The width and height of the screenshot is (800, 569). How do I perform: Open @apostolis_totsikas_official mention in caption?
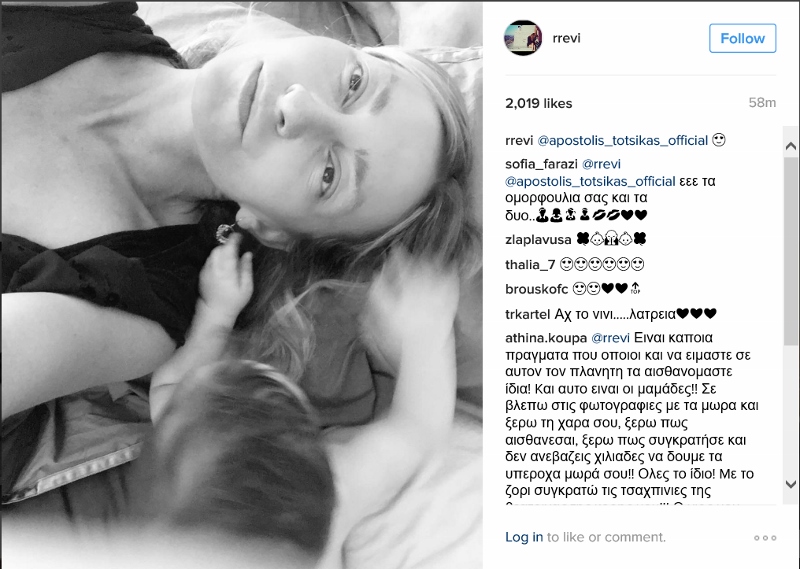tap(623, 140)
